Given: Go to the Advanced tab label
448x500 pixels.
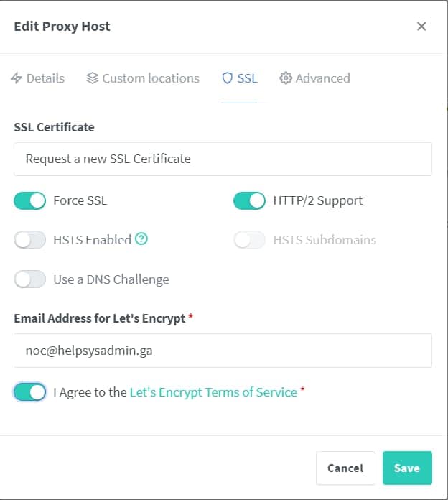Looking at the screenshot, I should [x=322, y=78].
